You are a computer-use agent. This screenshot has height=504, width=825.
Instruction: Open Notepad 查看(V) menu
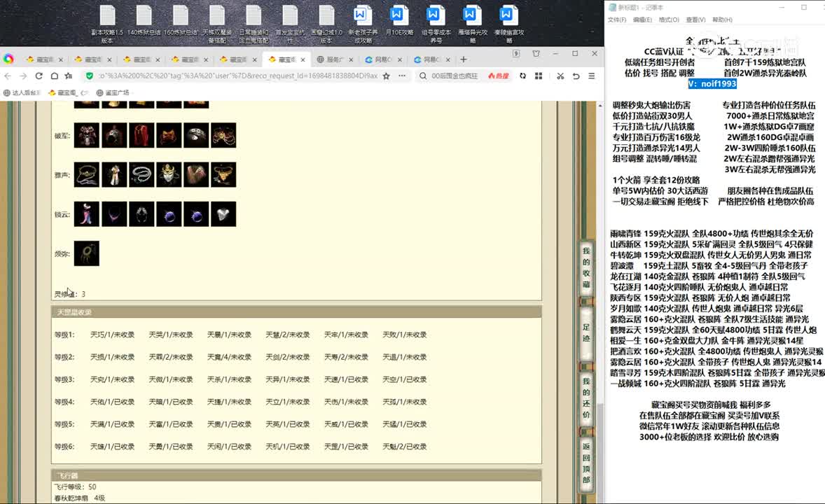coord(695,20)
